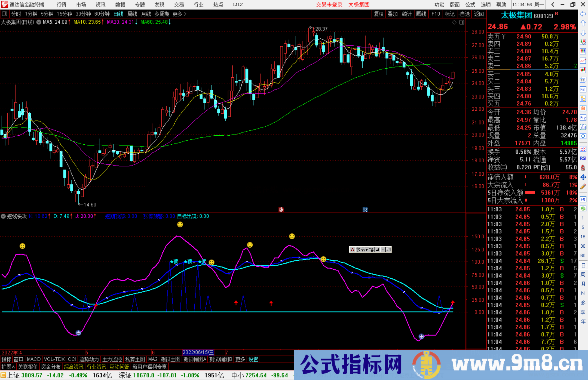Open the 复权 adjustment dropdown
The height and width of the screenshot is (380, 588).
pos(379,14)
